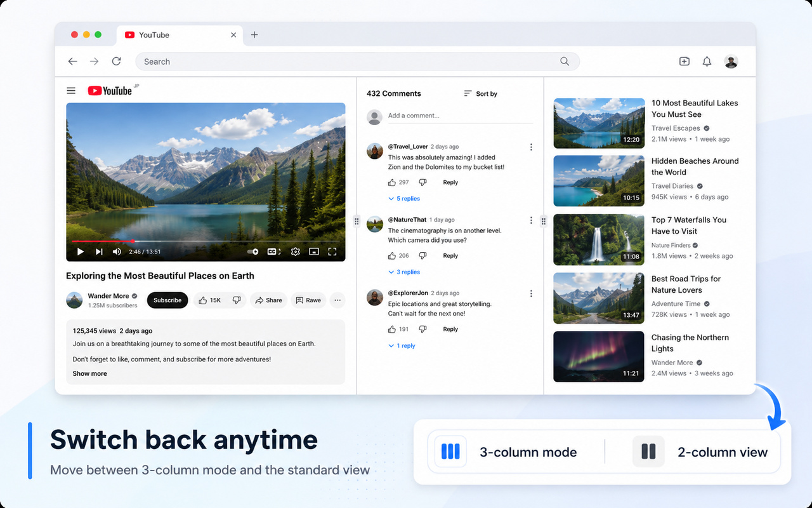This screenshot has height=508, width=812.
Task: Open Wander More channel avatar
Action: 74,300
